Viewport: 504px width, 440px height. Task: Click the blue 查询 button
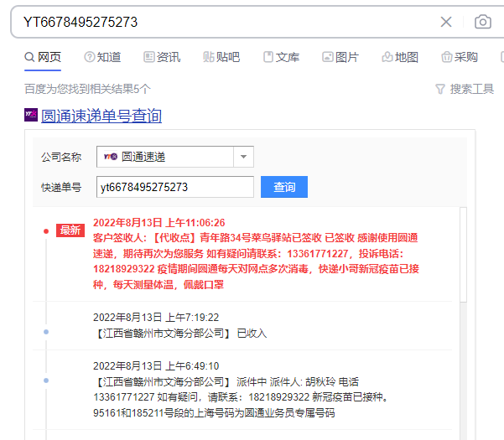pos(284,187)
